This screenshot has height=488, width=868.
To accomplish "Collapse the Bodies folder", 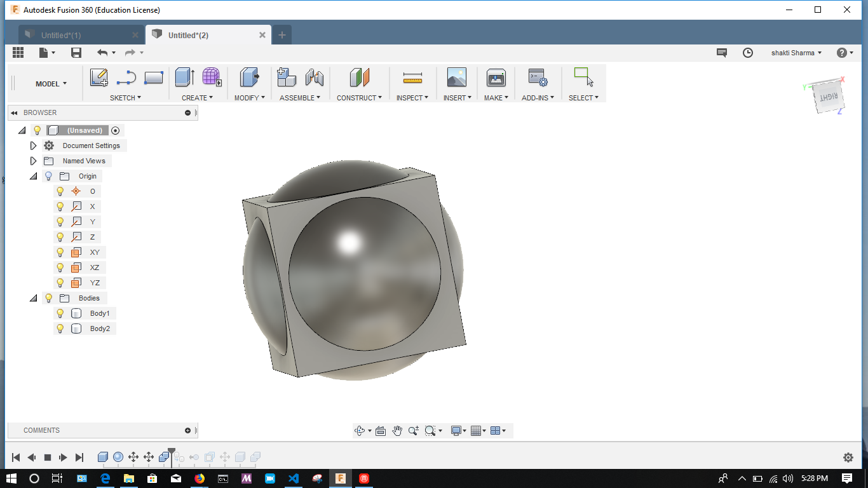I will coord(34,298).
